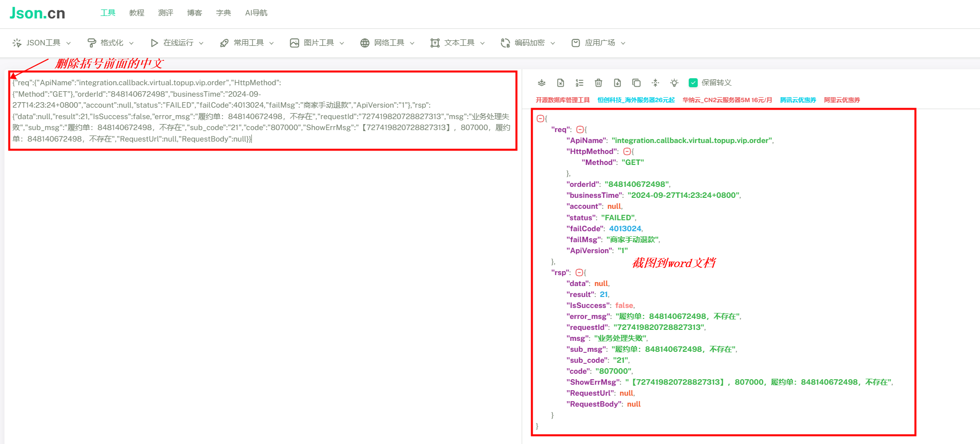Click the app store icon beside 应用广场
This screenshot has width=980, height=444.
[x=576, y=43]
